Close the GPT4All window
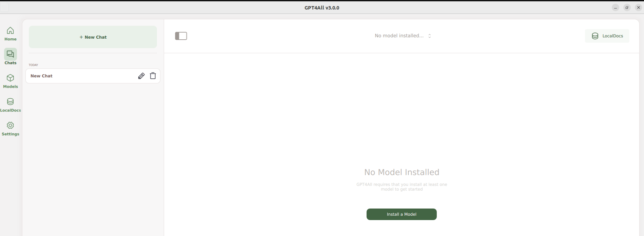The height and width of the screenshot is (236, 644). (x=639, y=7)
